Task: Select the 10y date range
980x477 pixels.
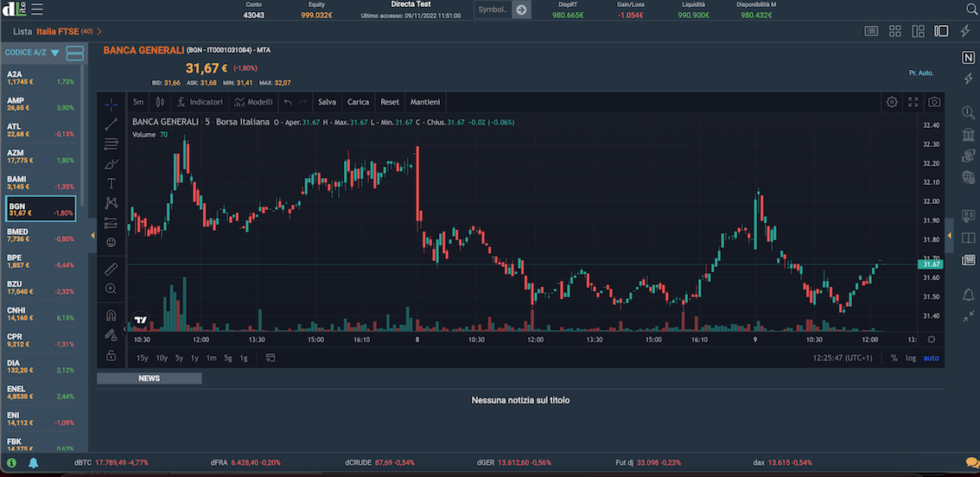Action: click(162, 359)
